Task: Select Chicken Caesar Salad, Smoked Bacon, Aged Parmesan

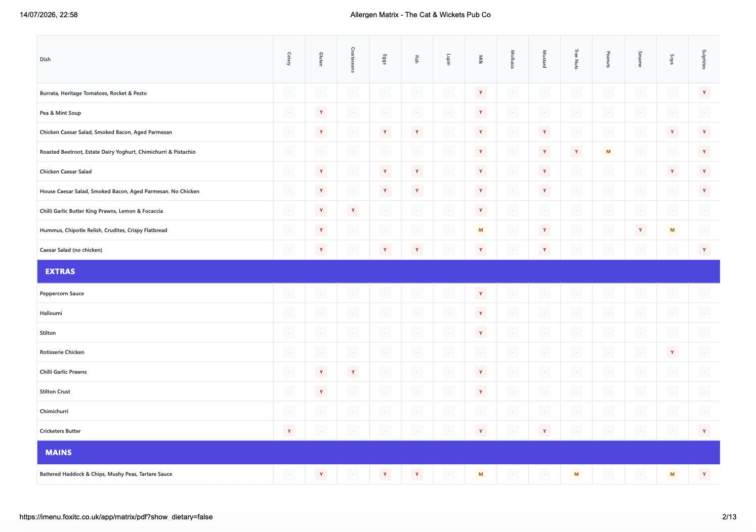Action: (x=106, y=132)
